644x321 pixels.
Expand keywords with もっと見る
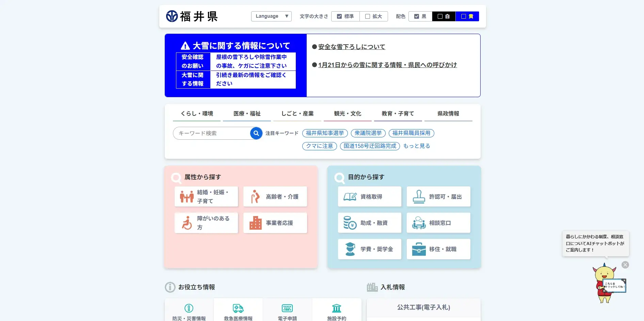416,146
